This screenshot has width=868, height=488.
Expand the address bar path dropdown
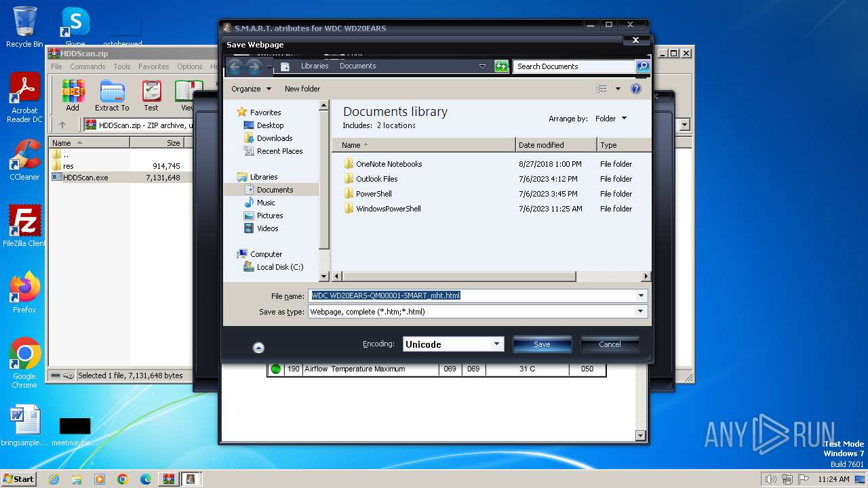click(483, 66)
